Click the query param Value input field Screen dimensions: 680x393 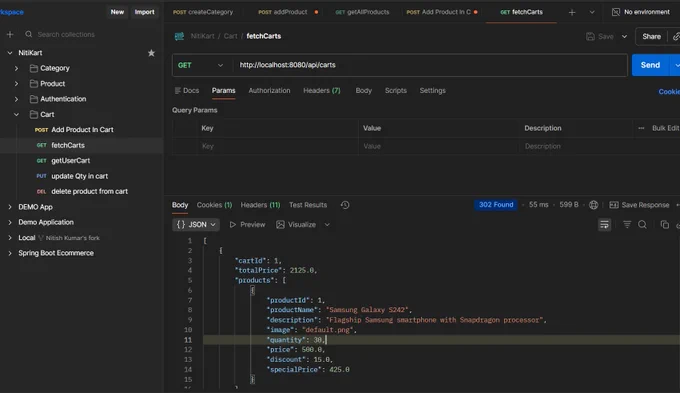click(x=438, y=147)
